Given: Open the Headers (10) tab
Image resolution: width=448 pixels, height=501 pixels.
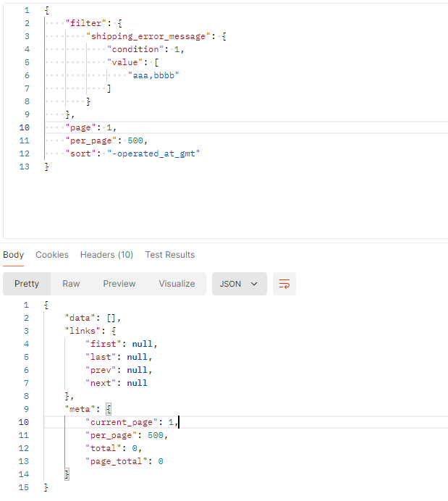Looking at the screenshot, I should (x=106, y=255).
